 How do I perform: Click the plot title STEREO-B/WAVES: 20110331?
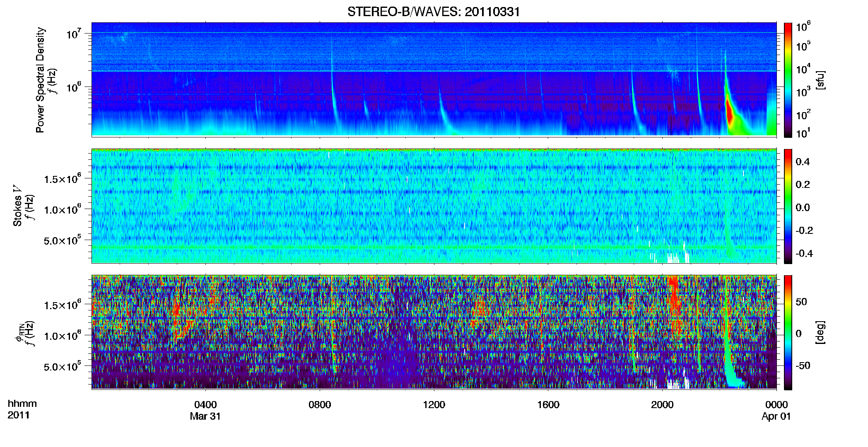pos(434,12)
